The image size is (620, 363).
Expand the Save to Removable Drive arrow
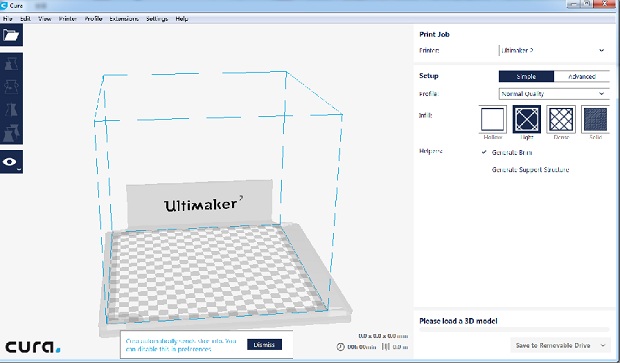click(603, 345)
